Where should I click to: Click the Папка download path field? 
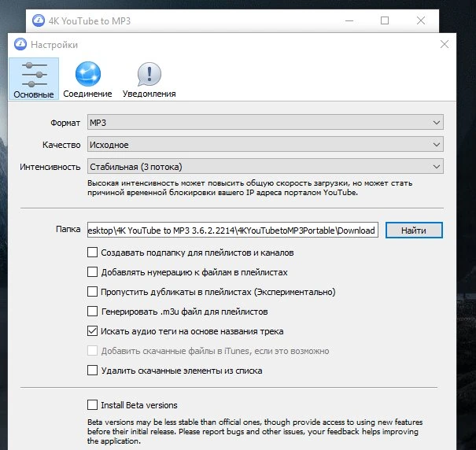point(233,231)
